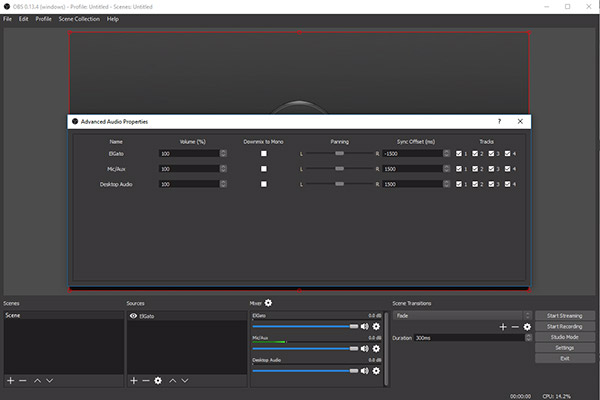Open the Fade transition dropdown
Screen dimensions: 600x400
click(x=462, y=315)
